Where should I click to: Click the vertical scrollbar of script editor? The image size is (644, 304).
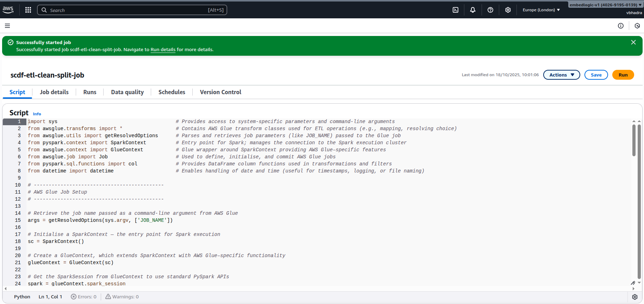click(634, 141)
